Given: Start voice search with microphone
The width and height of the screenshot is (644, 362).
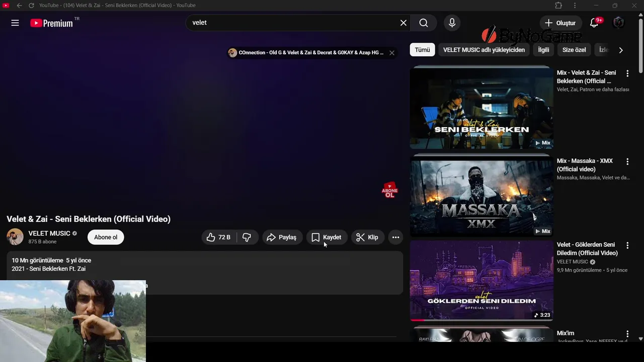Looking at the screenshot, I should point(452,23).
